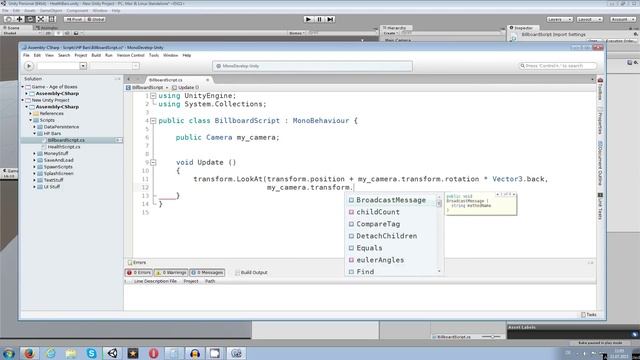Image resolution: width=640 pixels, height=360 pixels.
Task: Open the Layers dropdown in Unity
Action: pyautogui.click(x=560, y=19)
